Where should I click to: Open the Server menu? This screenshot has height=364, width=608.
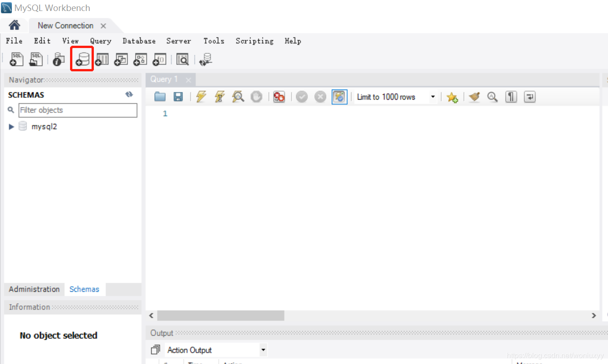179,41
